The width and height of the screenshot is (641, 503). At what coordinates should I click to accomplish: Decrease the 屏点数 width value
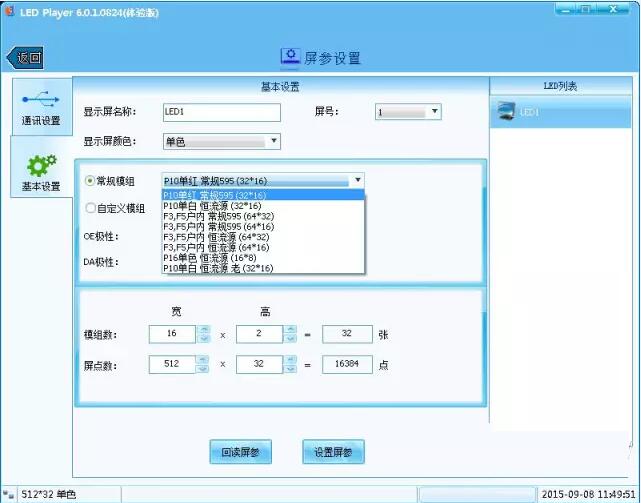[203, 369]
